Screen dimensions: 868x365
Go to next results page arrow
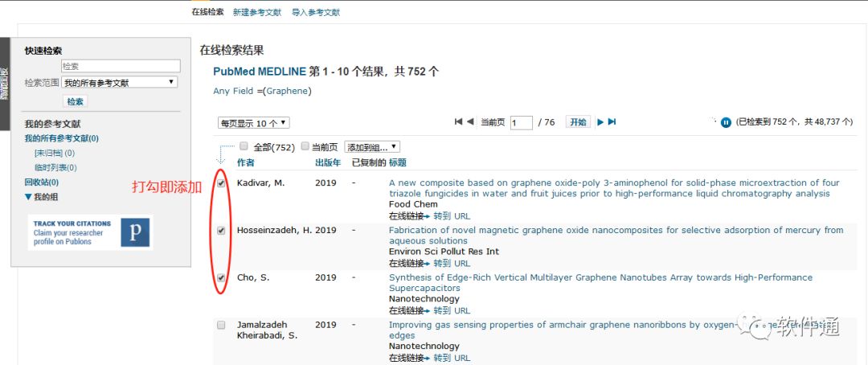pos(600,122)
